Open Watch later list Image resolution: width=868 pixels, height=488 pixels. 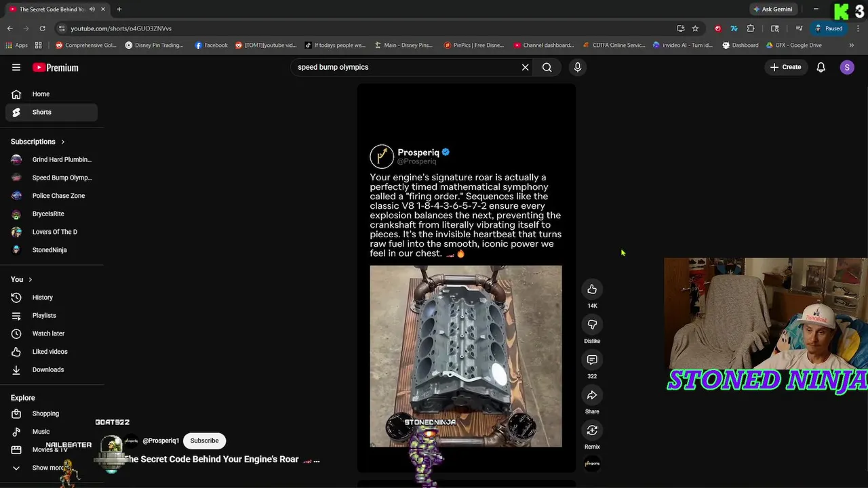(x=52, y=333)
